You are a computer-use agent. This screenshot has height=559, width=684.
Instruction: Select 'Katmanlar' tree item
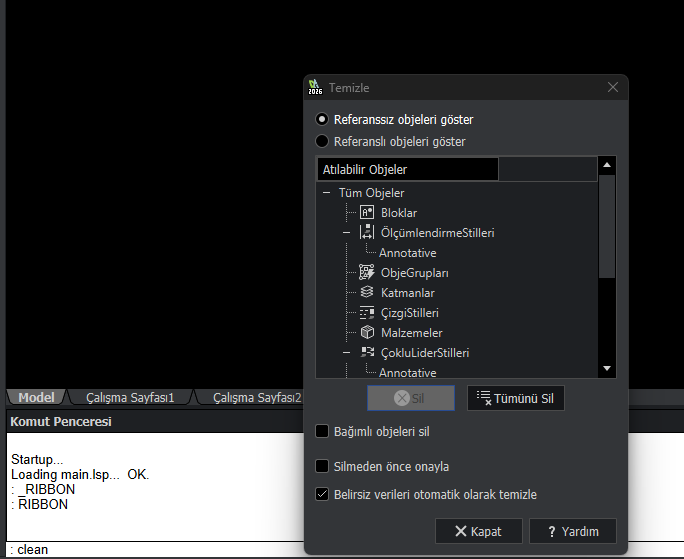tap(407, 292)
